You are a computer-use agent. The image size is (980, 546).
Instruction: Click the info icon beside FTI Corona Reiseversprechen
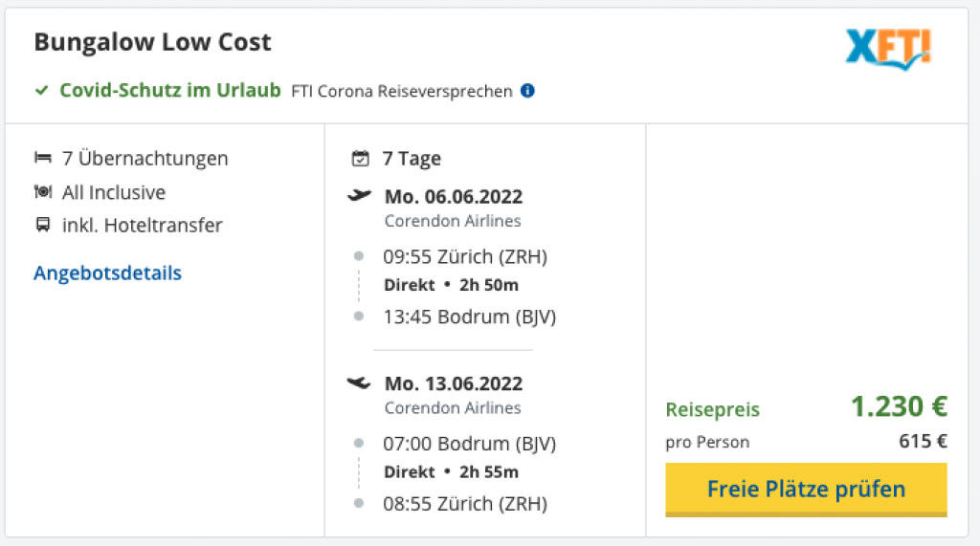[x=527, y=92]
